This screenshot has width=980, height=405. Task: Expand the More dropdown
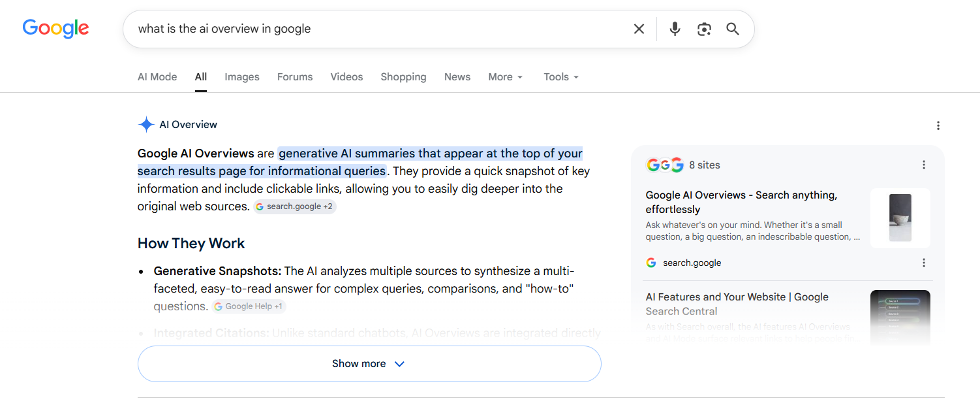tap(506, 77)
